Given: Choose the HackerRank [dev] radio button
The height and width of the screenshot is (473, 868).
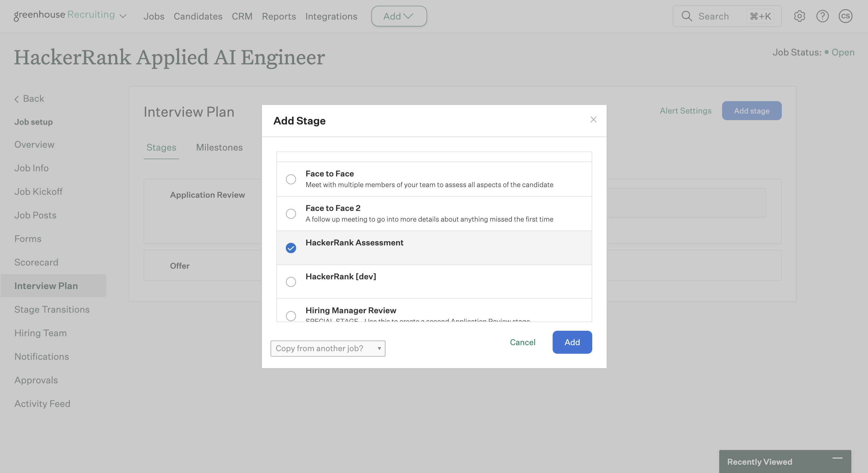Looking at the screenshot, I should [x=291, y=282].
